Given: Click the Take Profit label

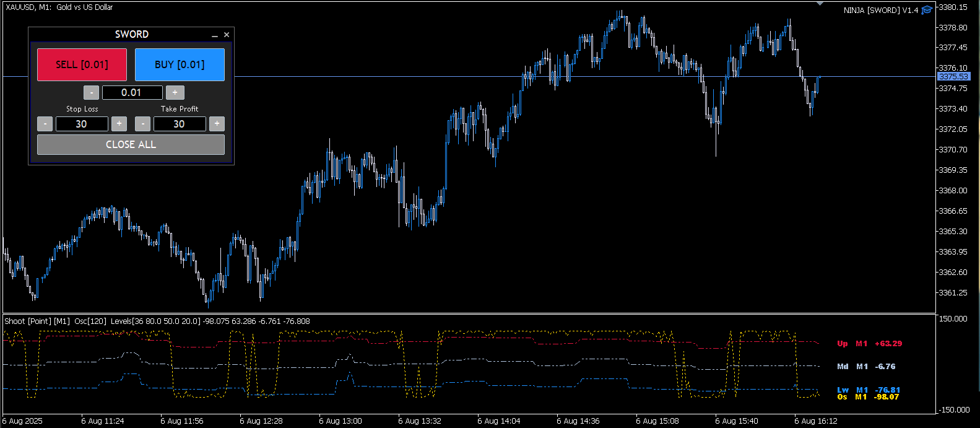Looking at the screenshot, I should [x=180, y=109].
